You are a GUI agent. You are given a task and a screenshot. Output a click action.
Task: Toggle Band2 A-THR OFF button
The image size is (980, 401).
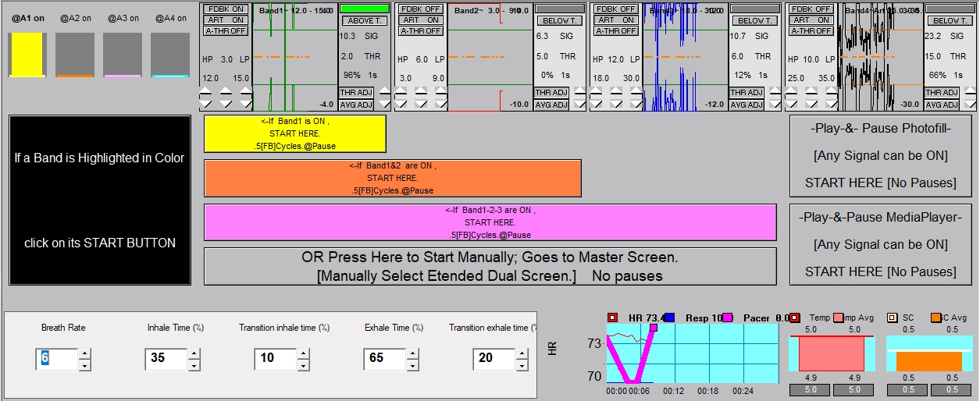tap(421, 31)
